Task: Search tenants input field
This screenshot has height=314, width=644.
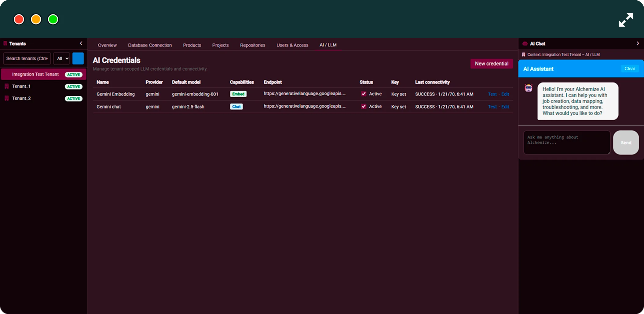Action: coord(27,58)
